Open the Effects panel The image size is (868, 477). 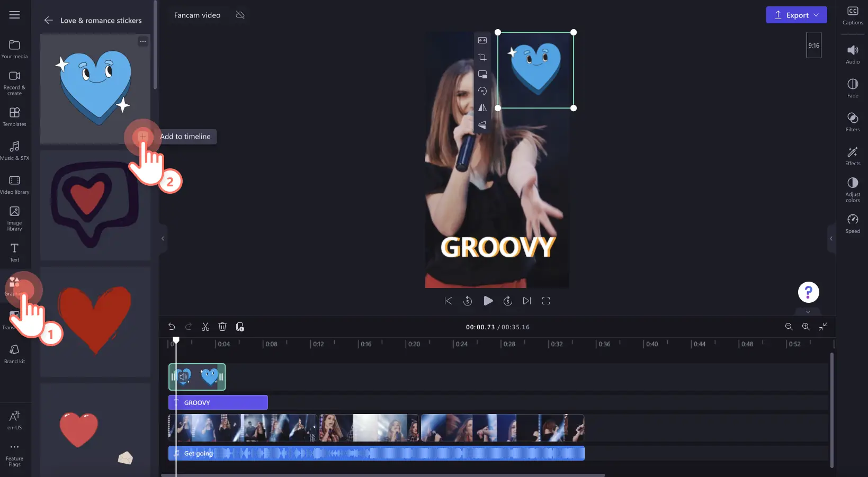(853, 156)
